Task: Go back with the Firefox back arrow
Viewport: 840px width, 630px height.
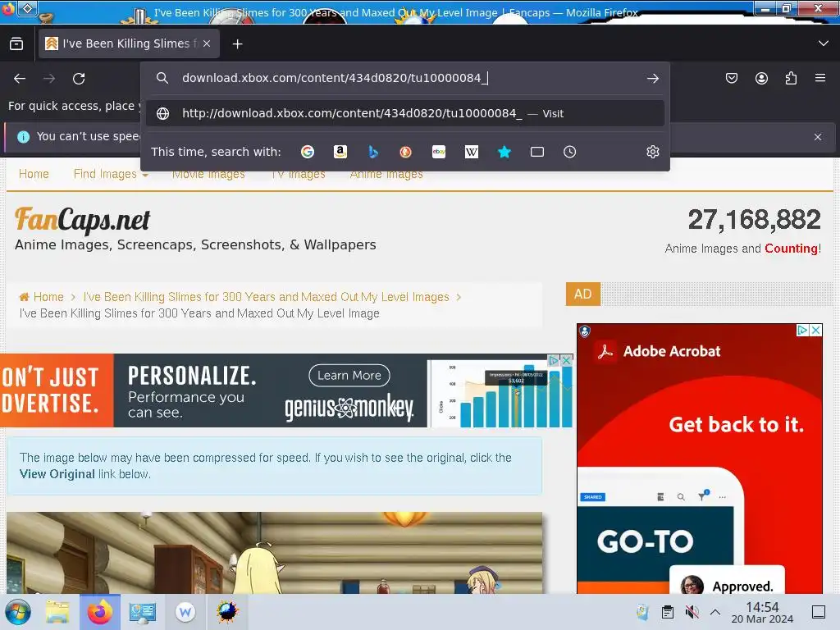Action: pos(20,79)
